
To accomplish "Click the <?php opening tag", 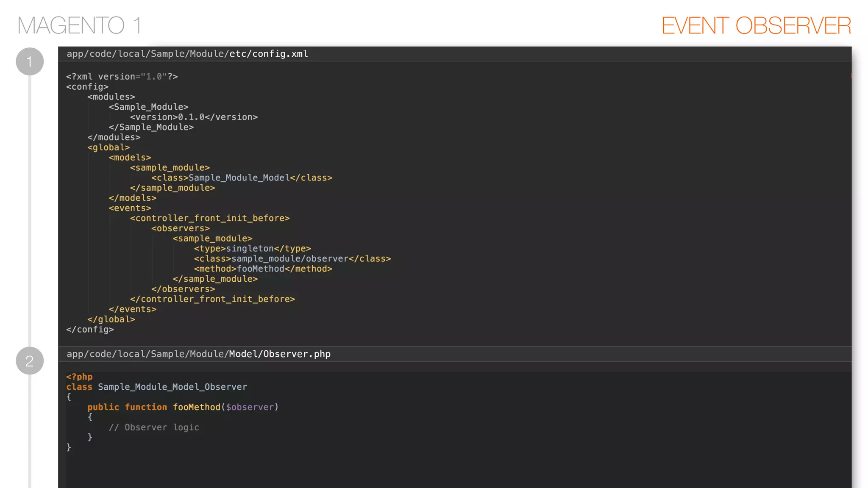I will coord(79,377).
